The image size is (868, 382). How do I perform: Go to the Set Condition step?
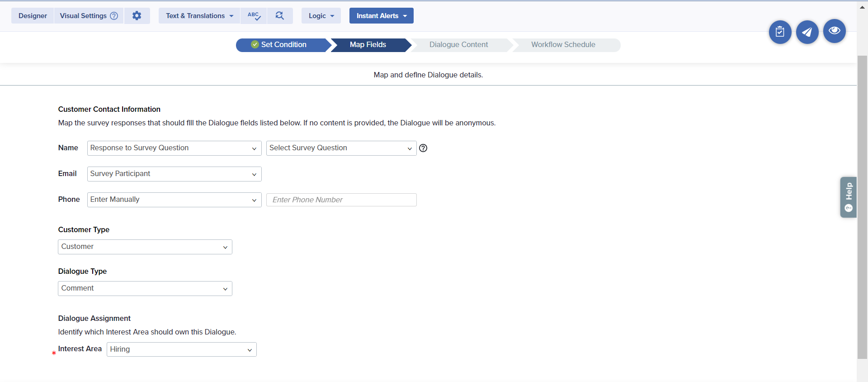point(283,45)
